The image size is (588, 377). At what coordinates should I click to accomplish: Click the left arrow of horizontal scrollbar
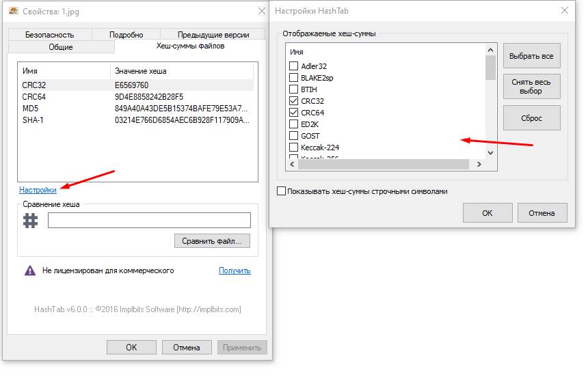click(292, 164)
